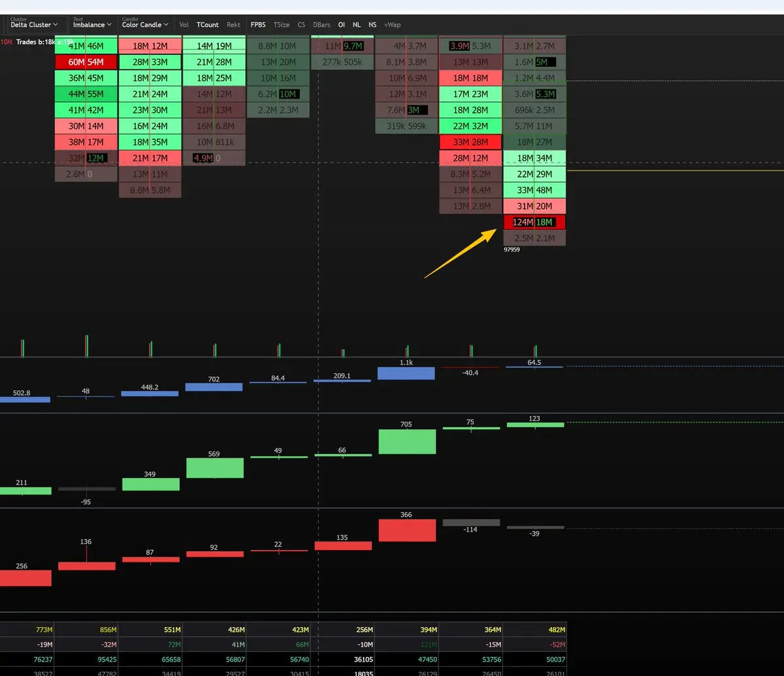The image size is (784, 676).
Task: Select the blue 1.1k bar
Action: click(406, 373)
